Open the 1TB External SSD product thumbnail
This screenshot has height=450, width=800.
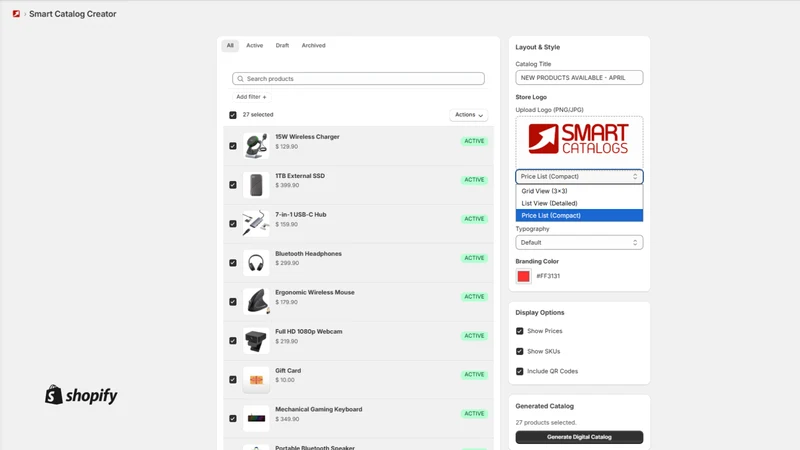(x=256, y=185)
